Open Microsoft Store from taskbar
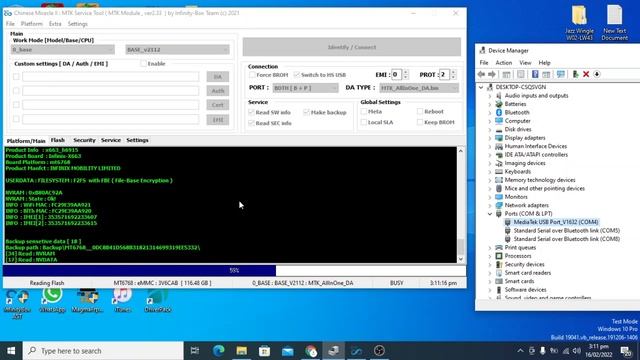640x360 pixels. (264, 351)
